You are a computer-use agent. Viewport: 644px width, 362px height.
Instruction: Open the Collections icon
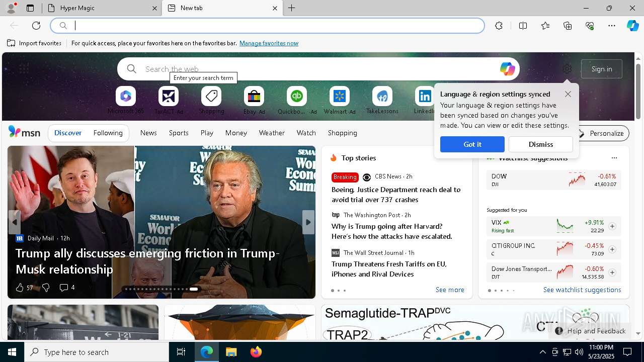pyautogui.click(x=568, y=26)
